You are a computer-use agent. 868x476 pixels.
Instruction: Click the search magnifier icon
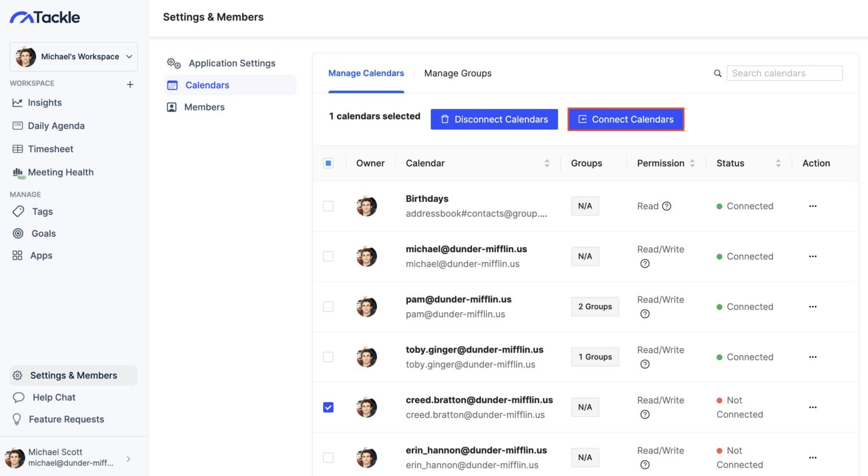pos(717,73)
